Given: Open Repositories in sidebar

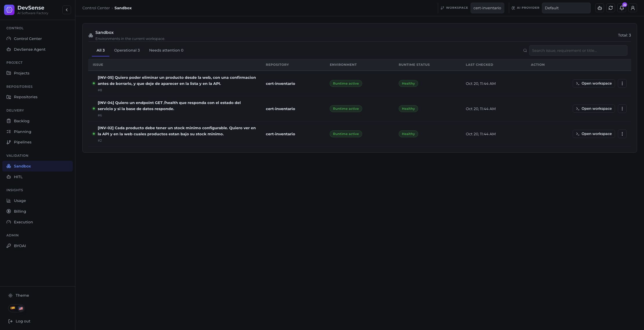Looking at the screenshot, I should 37,97.
